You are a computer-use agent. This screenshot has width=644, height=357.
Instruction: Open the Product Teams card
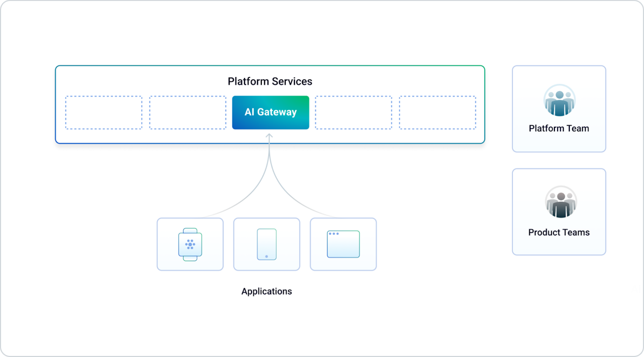click(559, 212)
